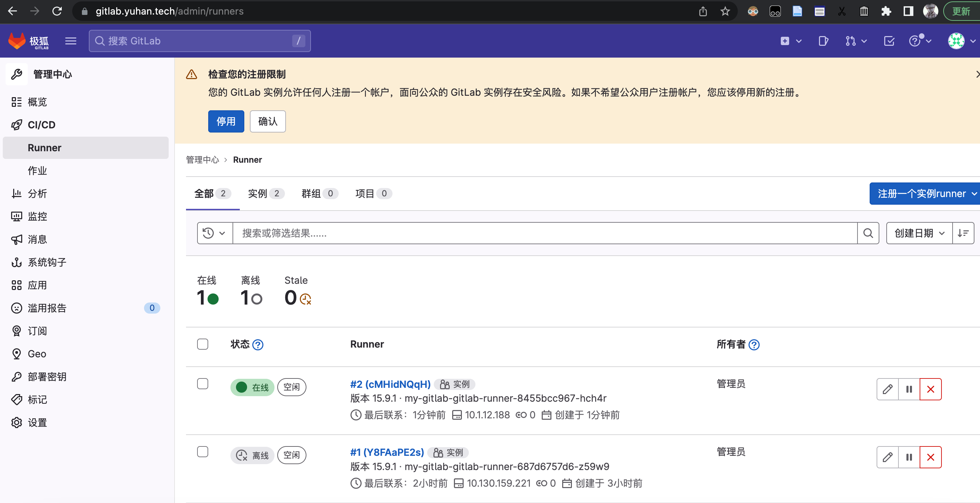
Task: Check the box for runner #2
Action: pyautogui.click(x=203, y=384)
